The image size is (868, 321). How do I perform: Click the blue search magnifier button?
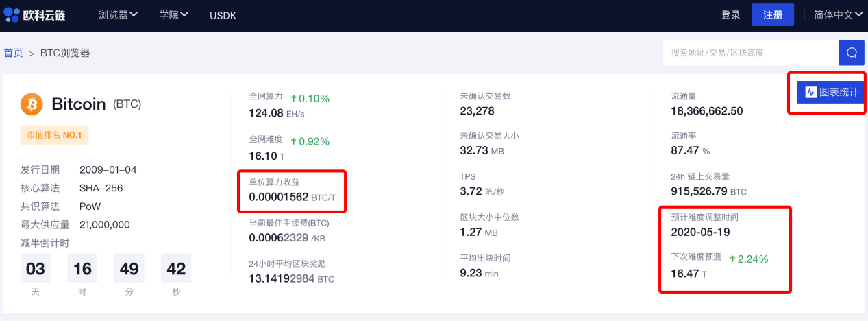(x=852, y=53)
